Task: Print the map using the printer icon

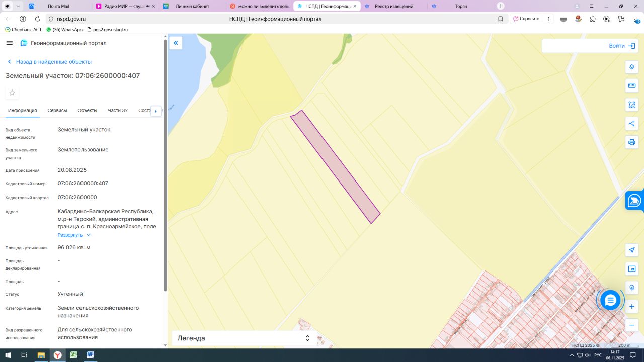Action: 632,142
